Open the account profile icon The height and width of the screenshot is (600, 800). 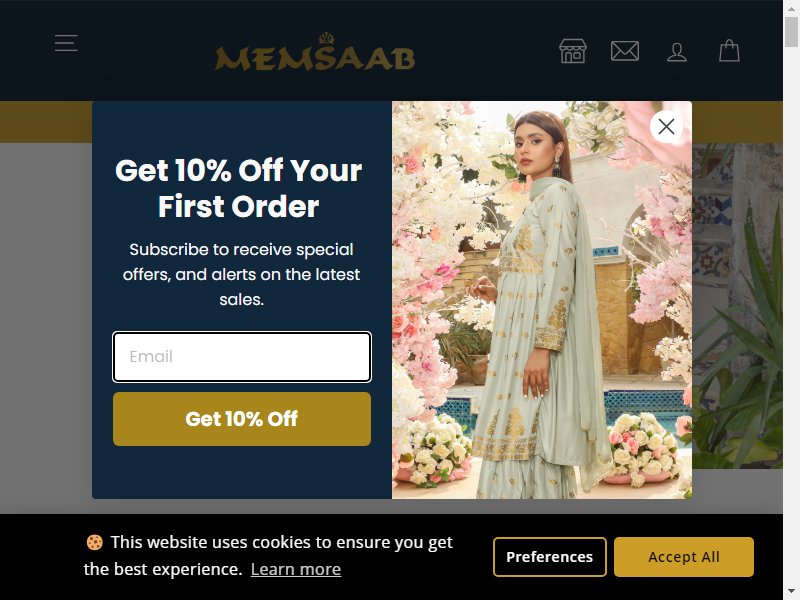pos(677,52)
